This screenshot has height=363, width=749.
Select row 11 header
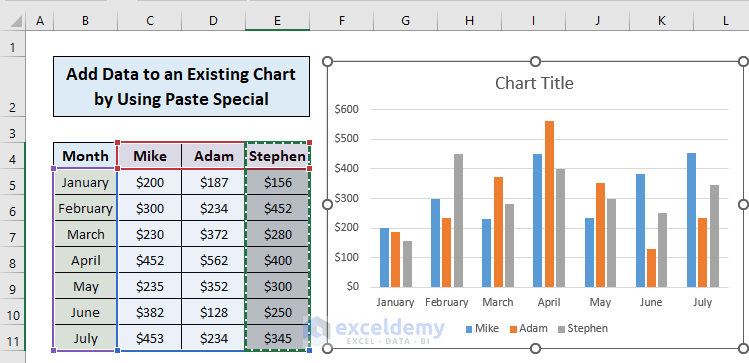(13, 338)
